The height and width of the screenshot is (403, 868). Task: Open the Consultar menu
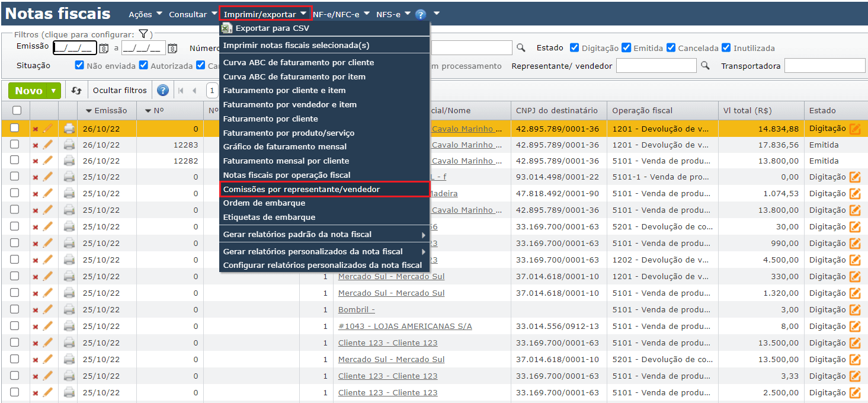[193, 14]
